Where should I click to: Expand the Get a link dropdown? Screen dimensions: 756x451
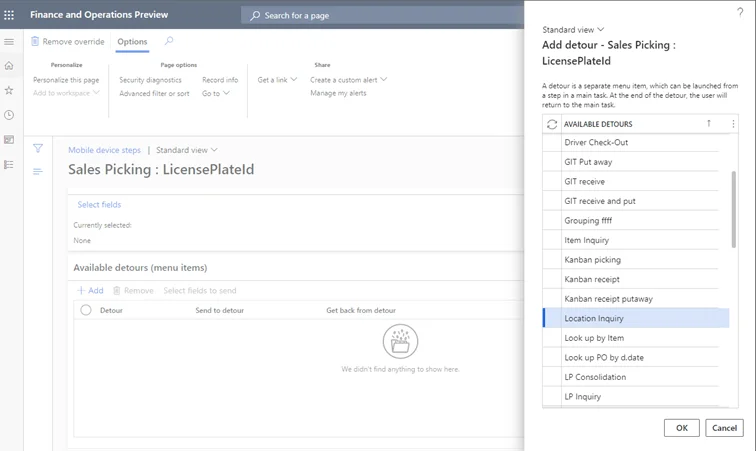coord(277,80)
